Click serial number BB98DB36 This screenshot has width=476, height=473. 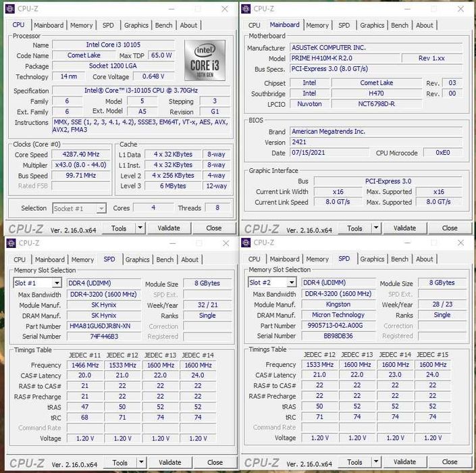coord(338,336)
